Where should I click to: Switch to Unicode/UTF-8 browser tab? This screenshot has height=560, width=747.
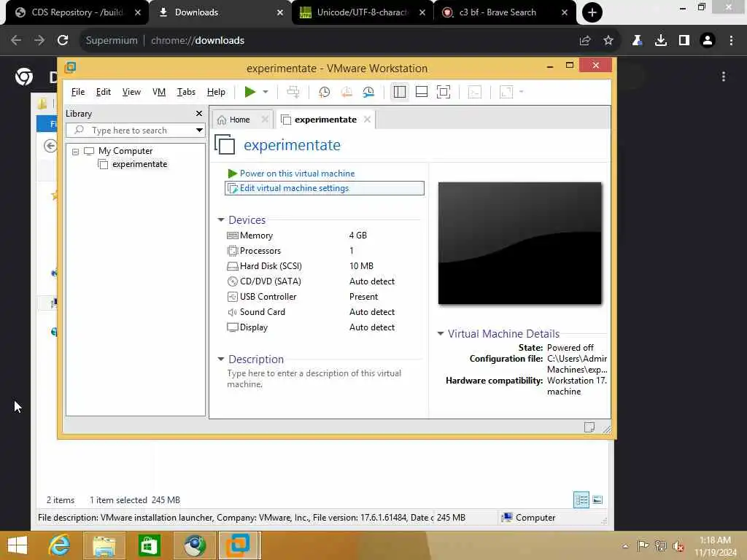point(362,12)
